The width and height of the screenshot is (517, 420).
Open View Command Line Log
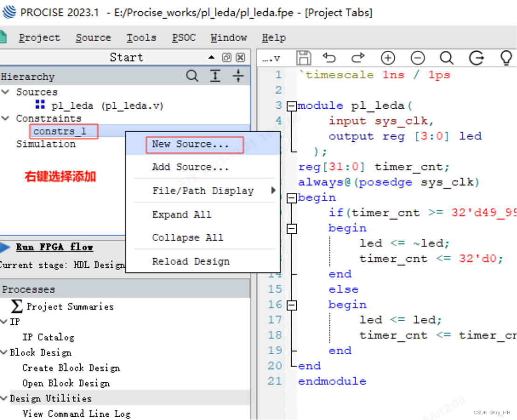click(x=76, y=413)
